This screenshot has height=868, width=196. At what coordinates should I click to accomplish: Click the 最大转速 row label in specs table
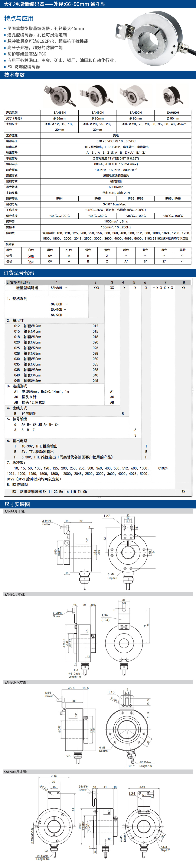12,187
